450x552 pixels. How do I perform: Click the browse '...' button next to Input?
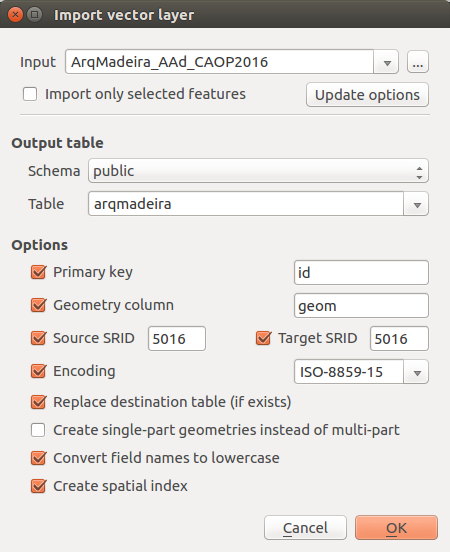click(418, 62)
